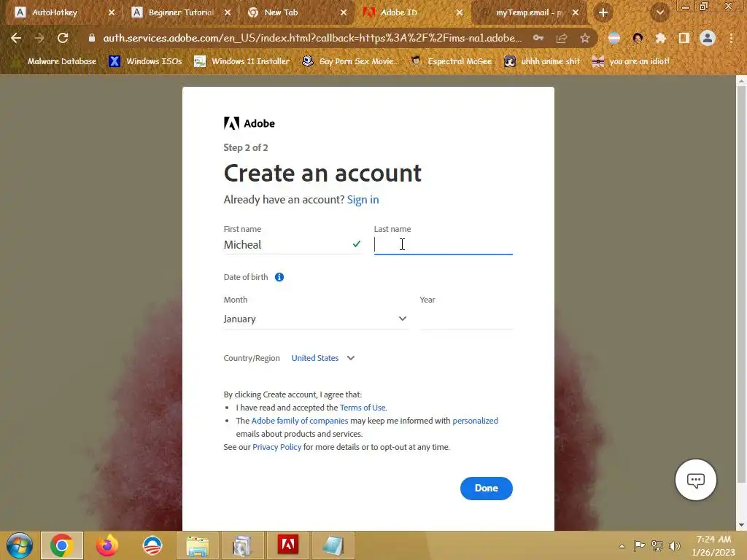
Task: Expand the Month dropdown showing January
Action: (315, 319)
